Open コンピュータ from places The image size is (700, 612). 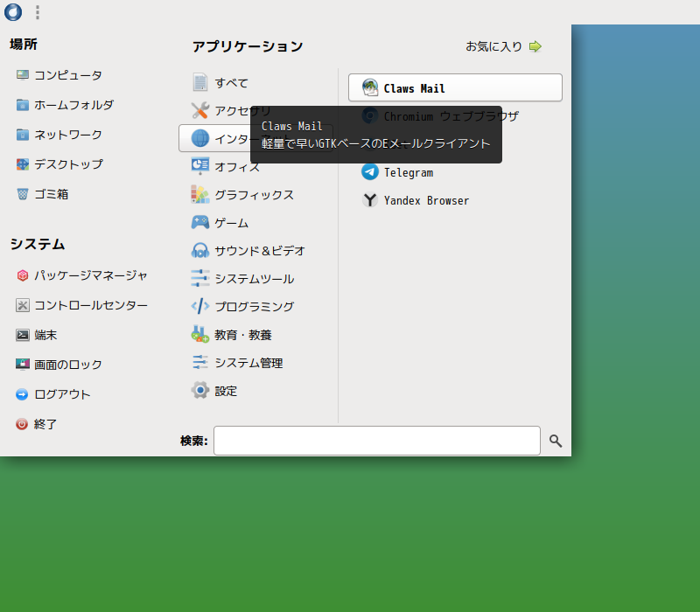pyautogui.click(x=59, y=75)
